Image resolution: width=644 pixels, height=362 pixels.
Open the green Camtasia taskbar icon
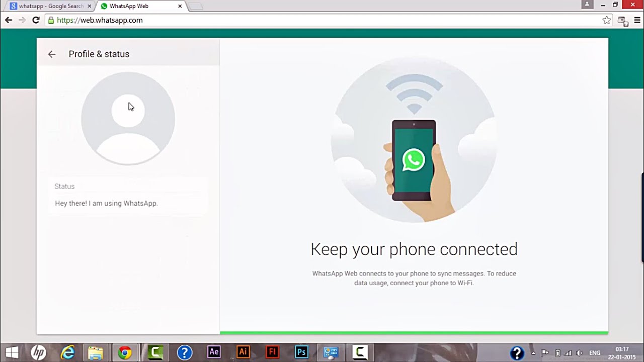[155, 352]
